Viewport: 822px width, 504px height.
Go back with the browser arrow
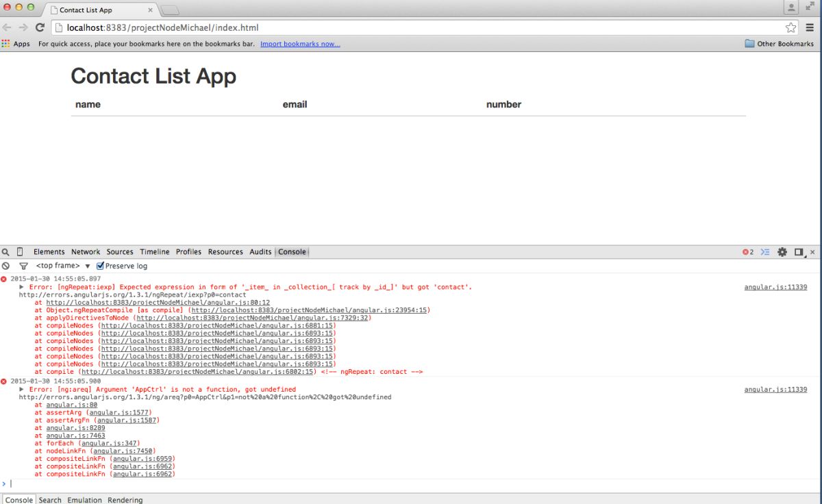[x=8, y=27]
